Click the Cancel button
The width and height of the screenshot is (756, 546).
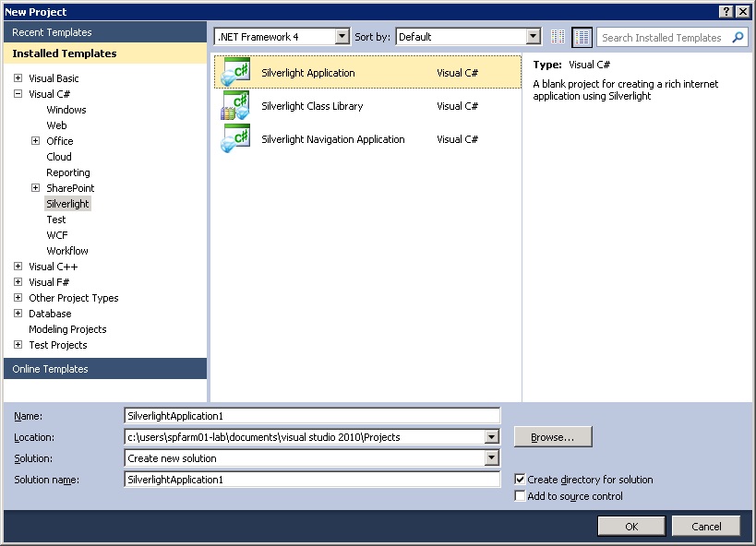click(706, 527)
